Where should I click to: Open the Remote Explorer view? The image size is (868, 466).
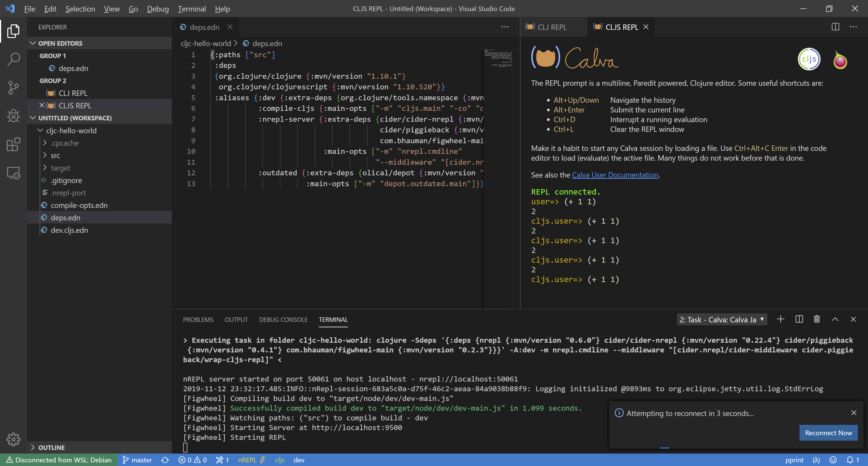pos(13,173)
